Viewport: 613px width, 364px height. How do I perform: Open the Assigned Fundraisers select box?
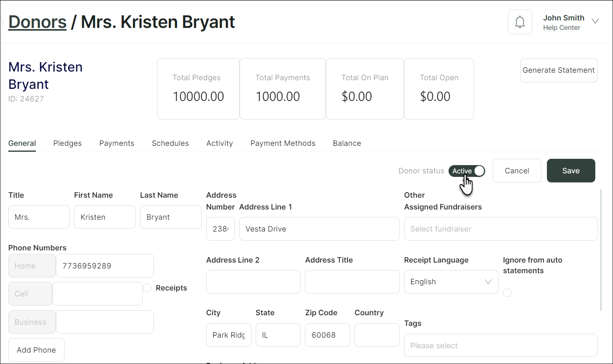coord(500,229)
